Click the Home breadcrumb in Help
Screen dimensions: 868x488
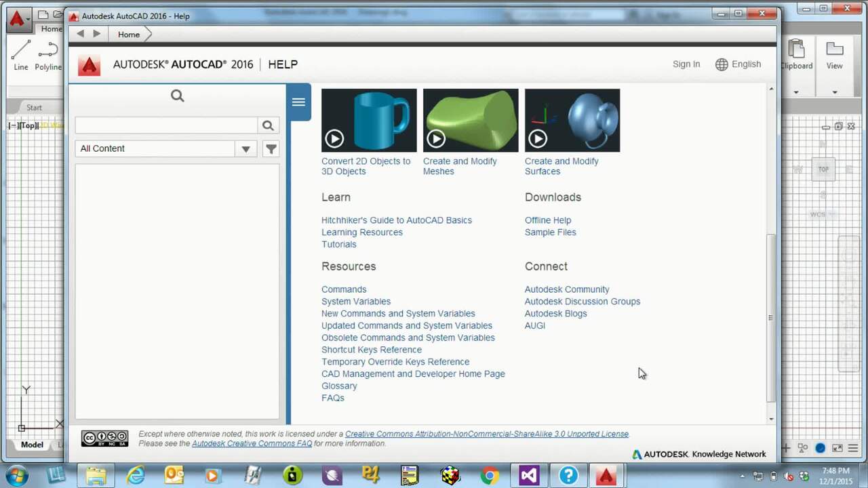[x=129, y=35]
